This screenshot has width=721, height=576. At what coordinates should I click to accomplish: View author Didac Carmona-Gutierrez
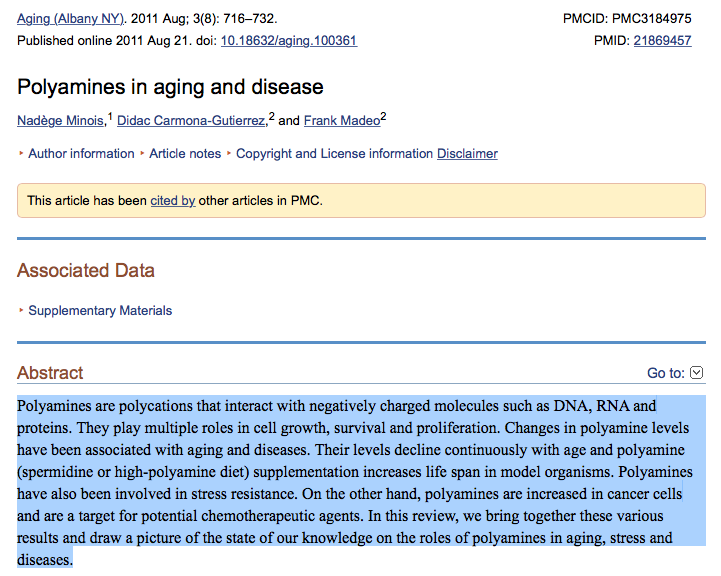[191, 121]
